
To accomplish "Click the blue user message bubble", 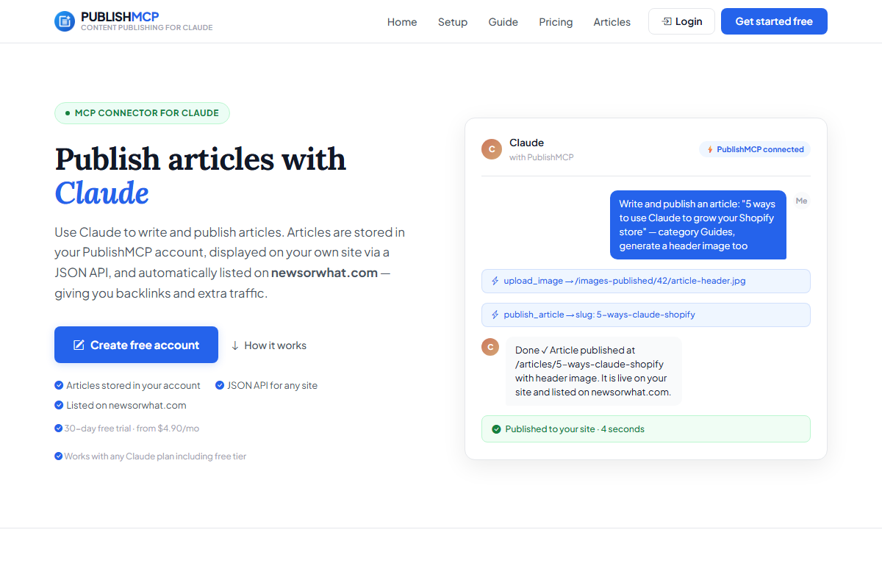I will pyautogui.click(x=698, y=225).
